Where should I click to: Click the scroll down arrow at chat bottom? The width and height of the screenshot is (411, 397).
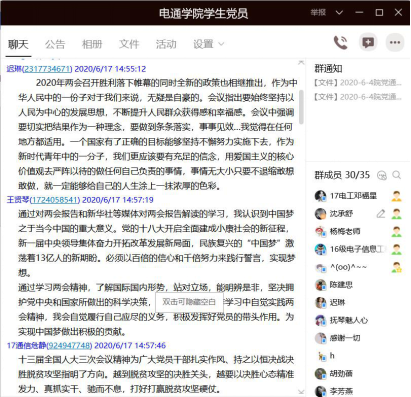301,392
